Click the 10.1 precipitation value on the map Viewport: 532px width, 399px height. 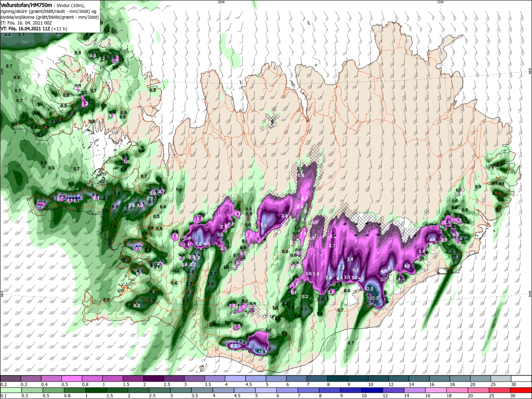coord(262,352)
